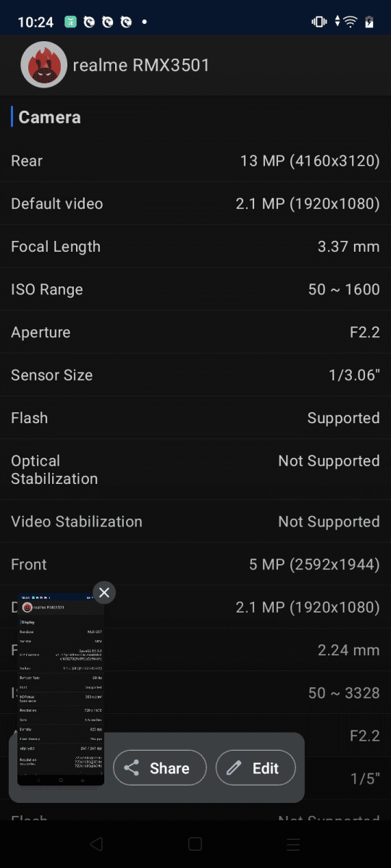Tap the Wi-Fi status bar icon
The height and width of the screenshot is (868, 391).
point(350,22)
